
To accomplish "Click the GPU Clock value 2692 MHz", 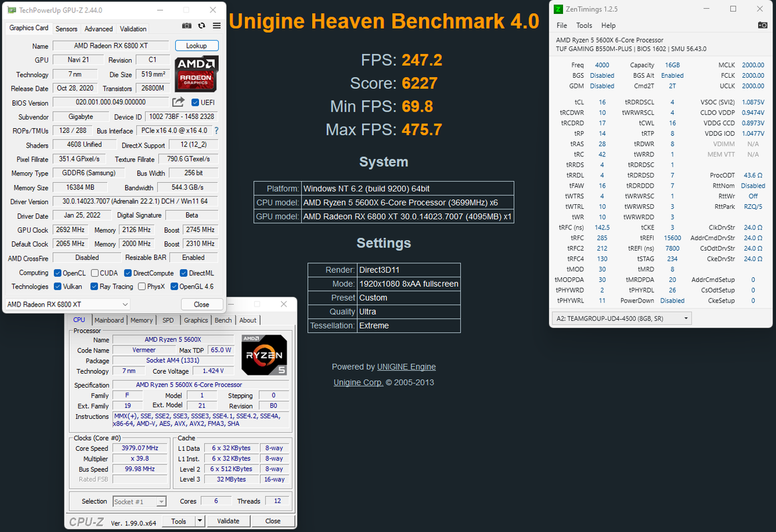I will (x=71, y=229).
